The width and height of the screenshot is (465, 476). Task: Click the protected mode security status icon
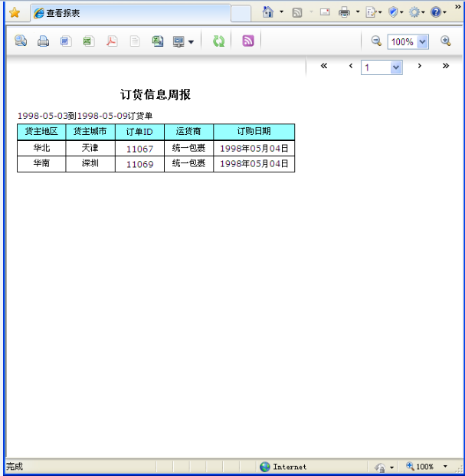pos(379,467)
